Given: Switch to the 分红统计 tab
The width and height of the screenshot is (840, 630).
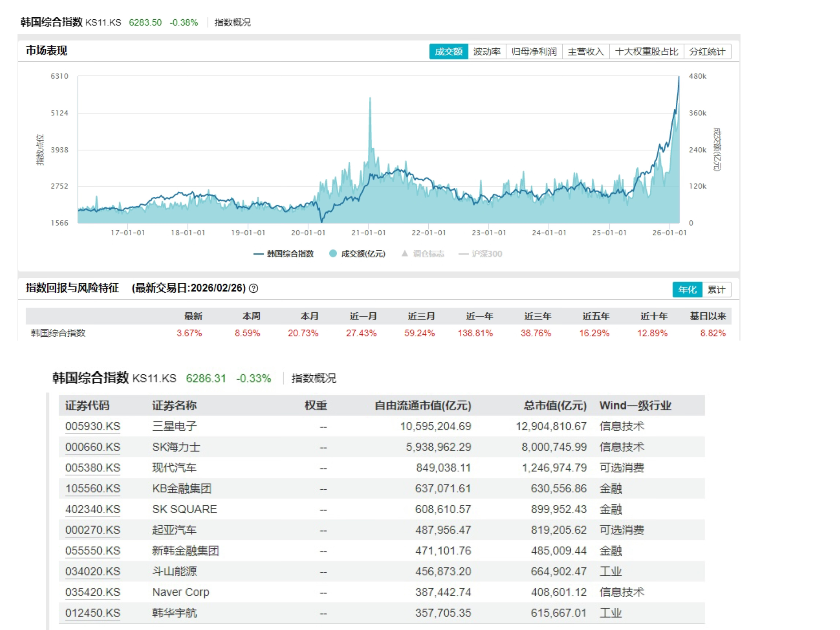Looking at the screenshot, I should (x=707, y=52).
